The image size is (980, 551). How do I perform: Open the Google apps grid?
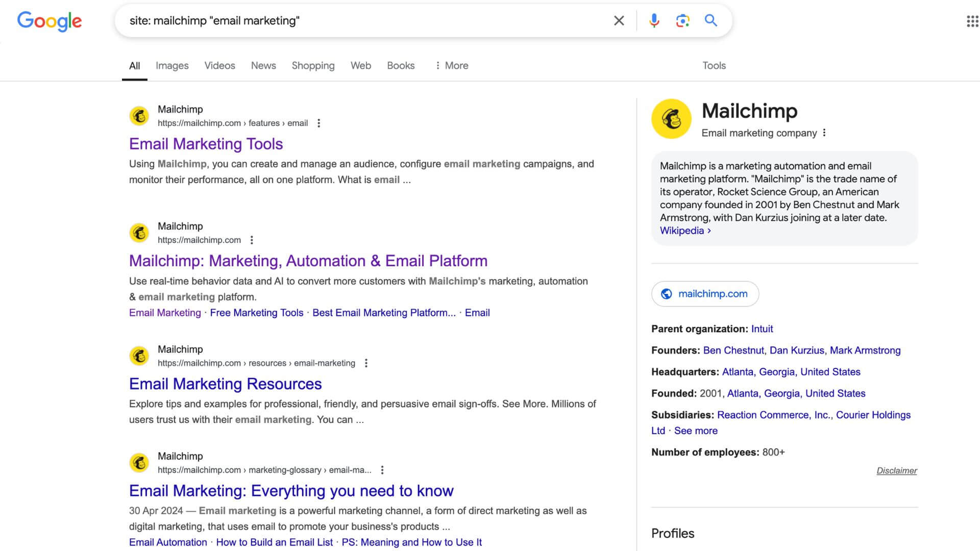tap(972, 21)
